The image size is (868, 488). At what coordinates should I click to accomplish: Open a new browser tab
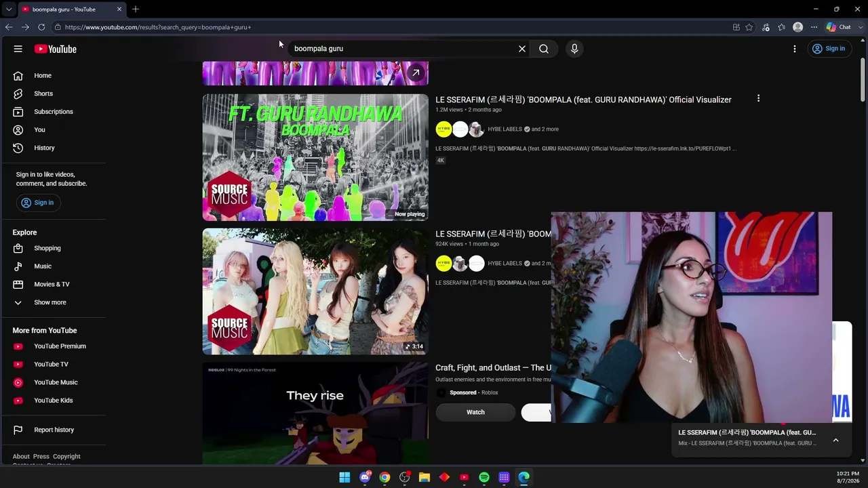[136, 9]
